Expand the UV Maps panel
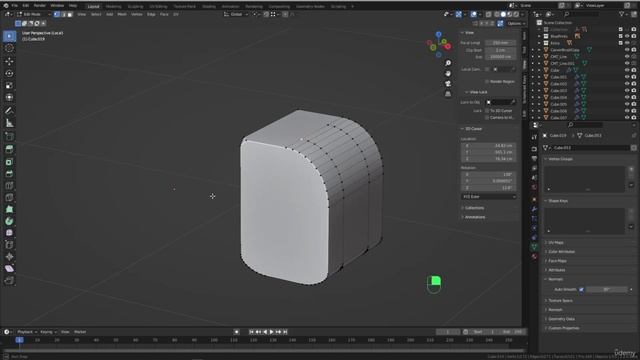Screen dimensions: 640x360 [556, 242]
